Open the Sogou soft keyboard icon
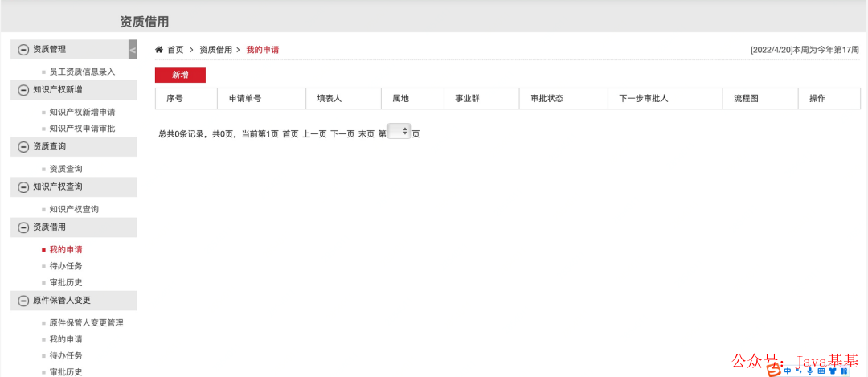 point(821,371)
